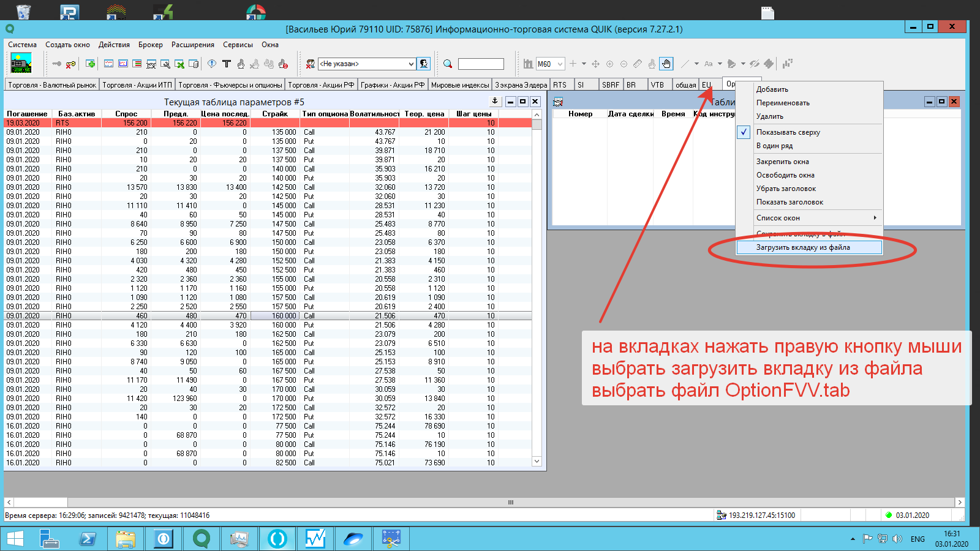
Task: Switch to 'Графики - Акции РФ' tab
Action: 393,85
